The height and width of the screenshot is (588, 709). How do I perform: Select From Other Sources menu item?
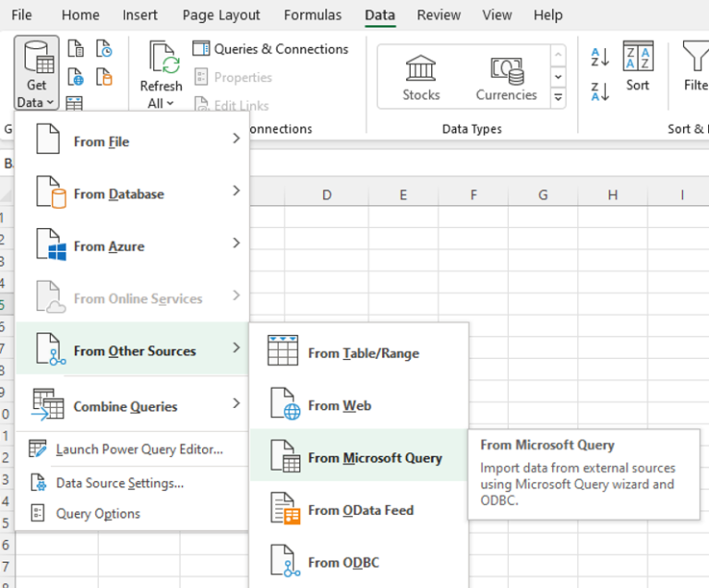(132, 349)
